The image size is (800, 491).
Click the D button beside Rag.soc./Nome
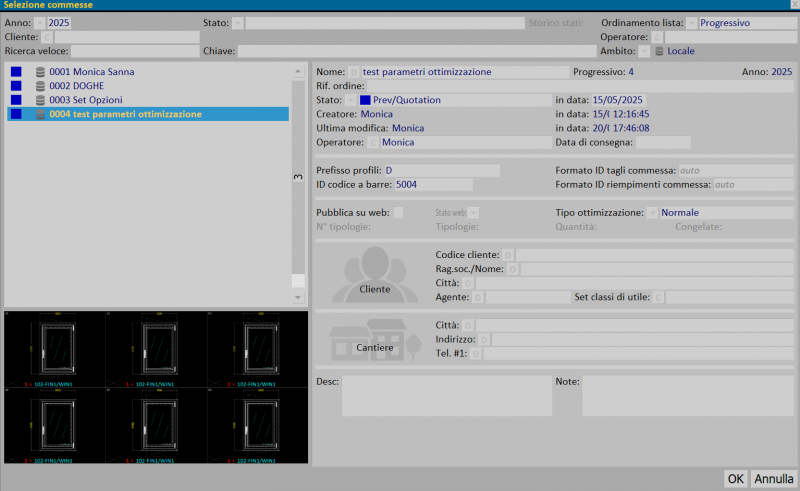pos(513,269)
